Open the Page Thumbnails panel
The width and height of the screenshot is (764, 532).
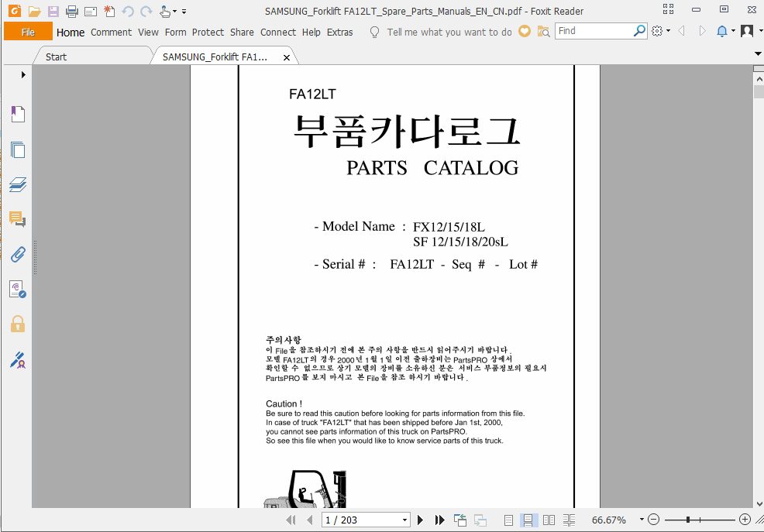[18, 150]
